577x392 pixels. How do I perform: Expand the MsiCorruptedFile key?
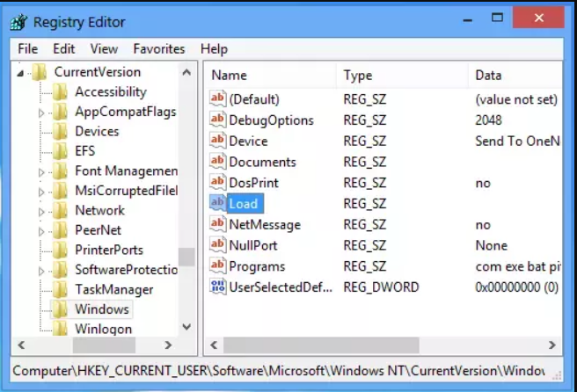(41, 192)
